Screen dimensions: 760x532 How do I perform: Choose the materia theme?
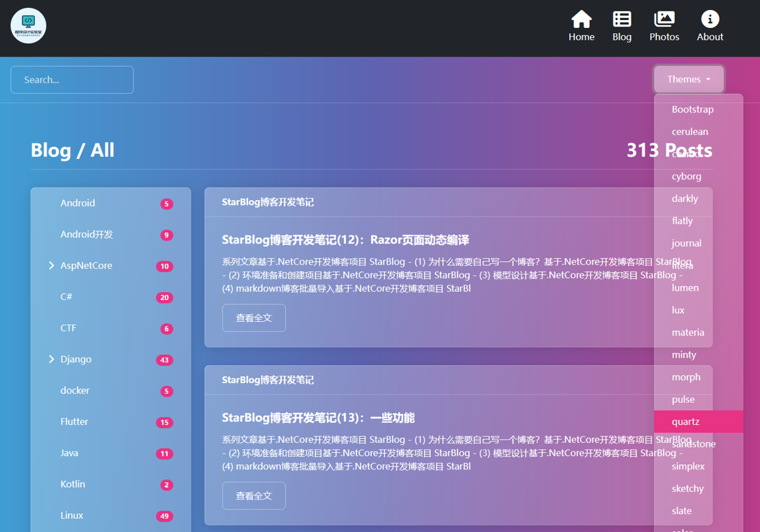[698, 332]
